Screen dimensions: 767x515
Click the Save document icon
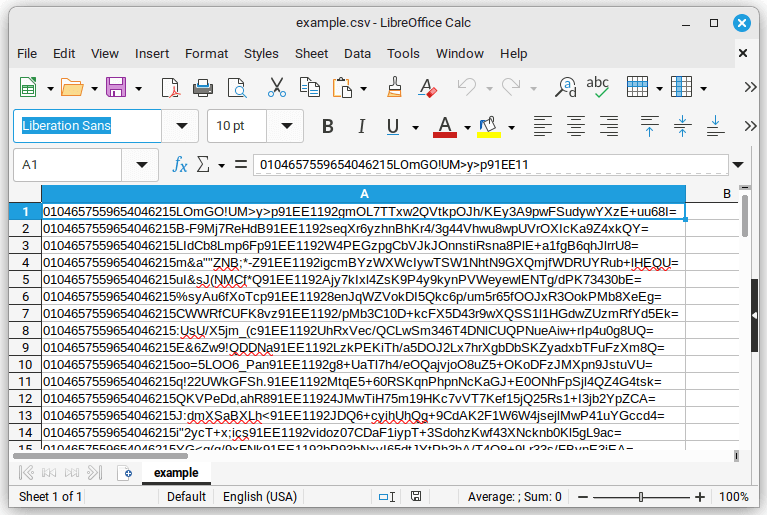coord(116,88)
